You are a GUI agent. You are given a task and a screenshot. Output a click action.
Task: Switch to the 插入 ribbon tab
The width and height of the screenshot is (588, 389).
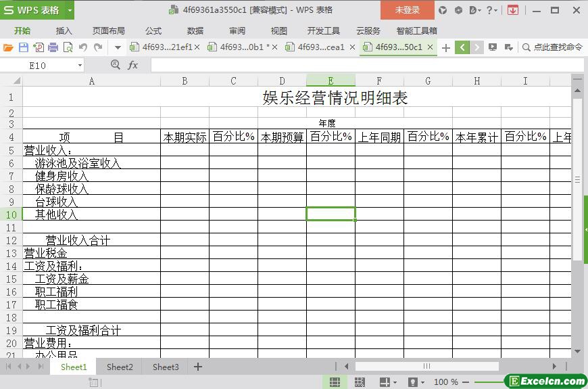click(x=64, y=31)
